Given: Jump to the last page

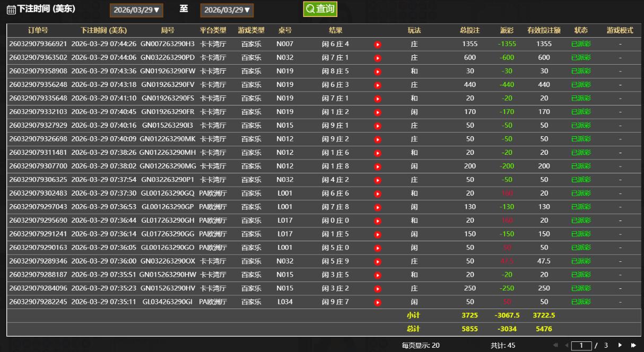Looking at the screenshot, I should tap(632, 346).
